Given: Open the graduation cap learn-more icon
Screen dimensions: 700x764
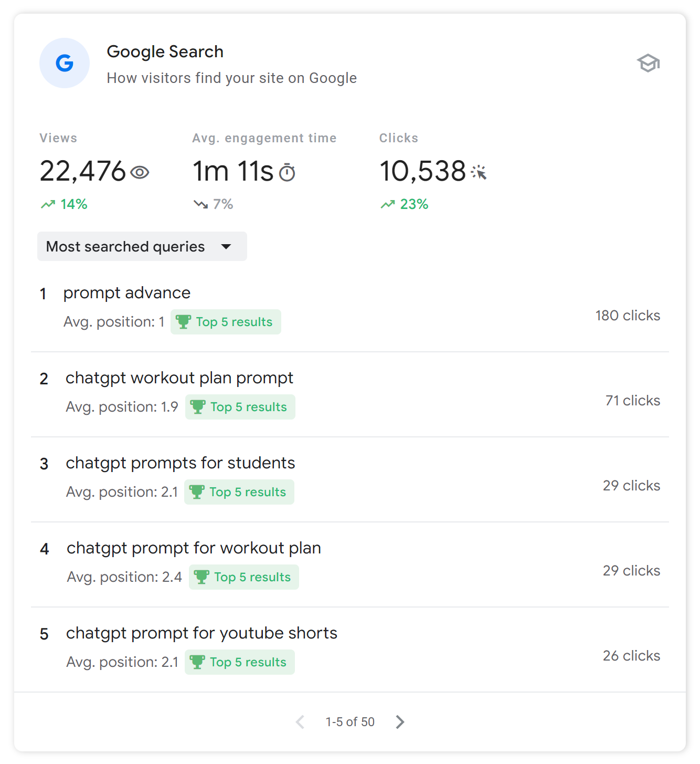Looking at the screenshot, I should [649, 63].
